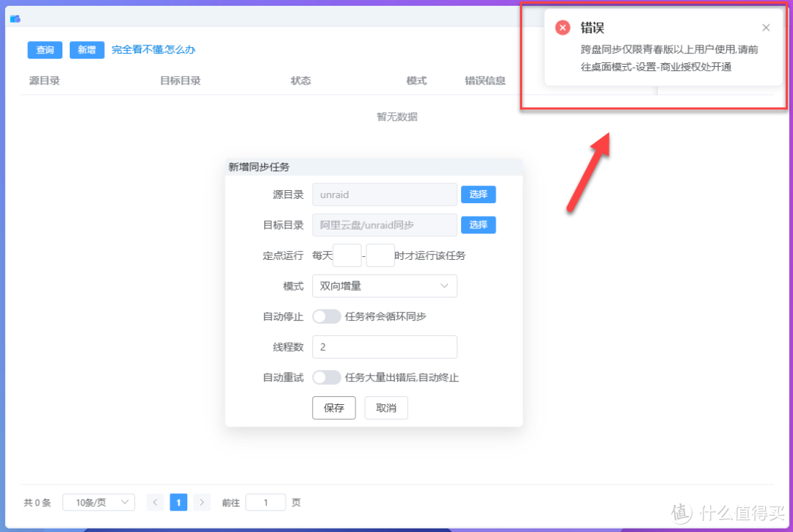Select page 1 in pagination

pos(178,502)
